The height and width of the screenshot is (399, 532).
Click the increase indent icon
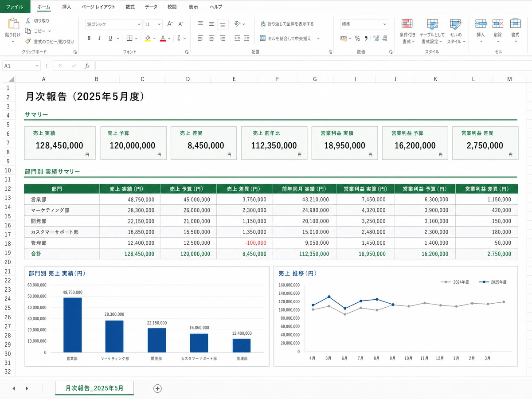click(246, 38)
